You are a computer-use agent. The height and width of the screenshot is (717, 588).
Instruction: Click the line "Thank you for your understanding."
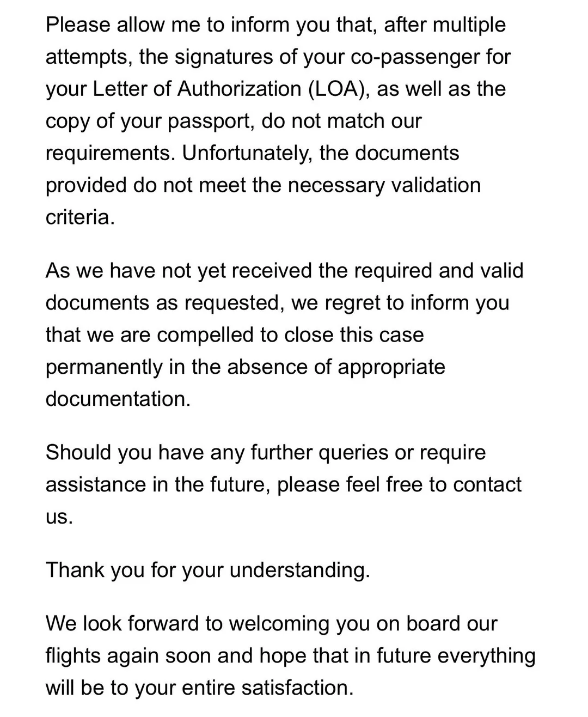click(x=207, y=570)
